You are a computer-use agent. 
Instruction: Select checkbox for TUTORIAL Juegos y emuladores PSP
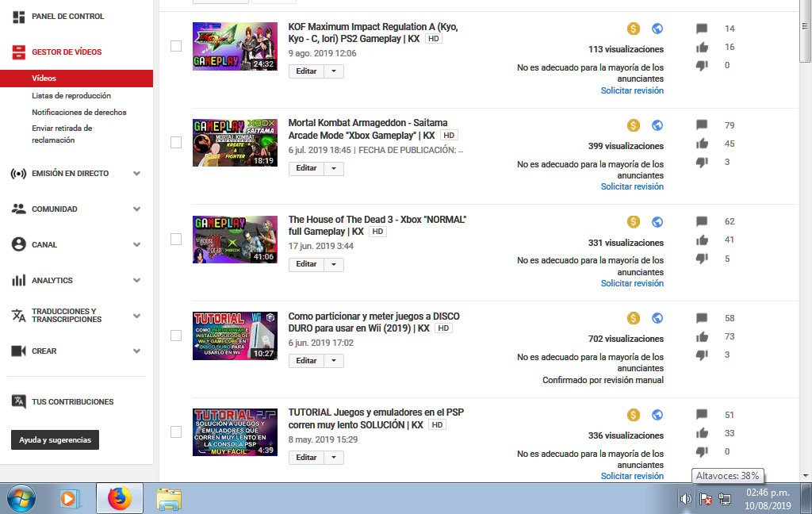click(176, 432)
